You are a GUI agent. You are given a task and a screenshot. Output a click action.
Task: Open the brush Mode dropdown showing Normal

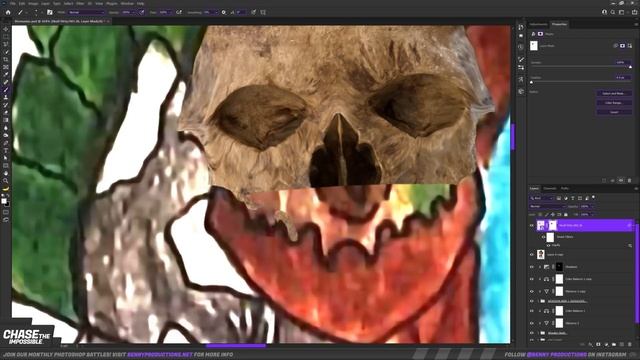tap(87, 12)
